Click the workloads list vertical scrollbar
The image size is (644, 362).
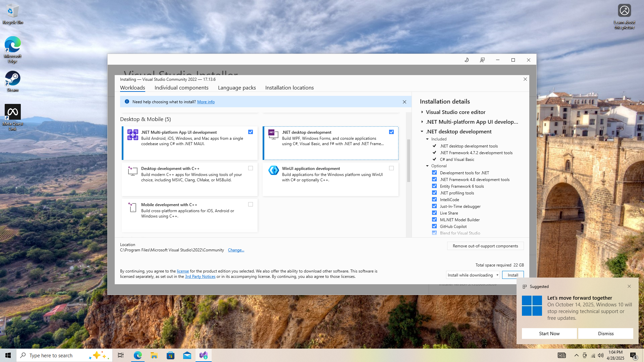[x=409, y=161]
